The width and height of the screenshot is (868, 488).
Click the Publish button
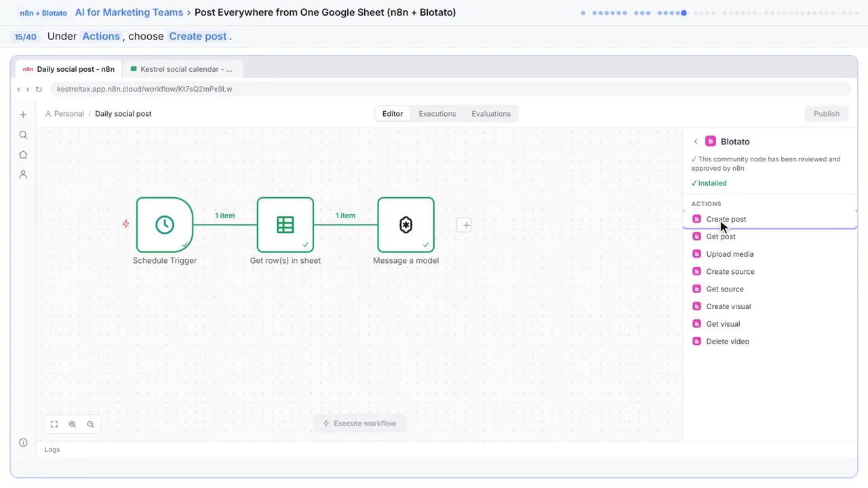coord(827,114)
